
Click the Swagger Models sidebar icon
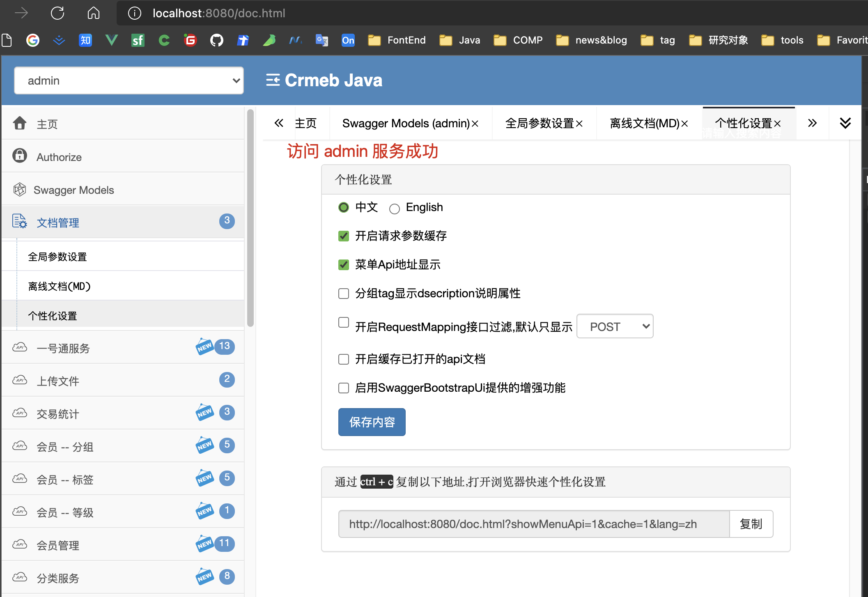[19, 189]
